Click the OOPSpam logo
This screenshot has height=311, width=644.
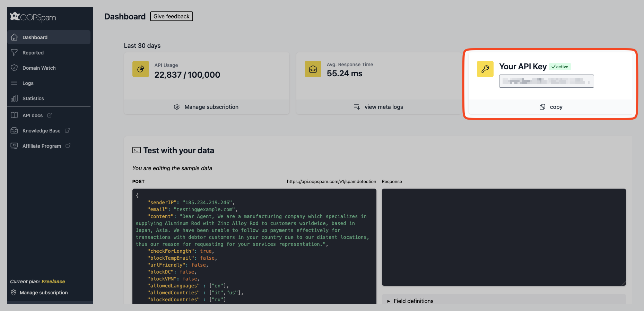(33, 17)
